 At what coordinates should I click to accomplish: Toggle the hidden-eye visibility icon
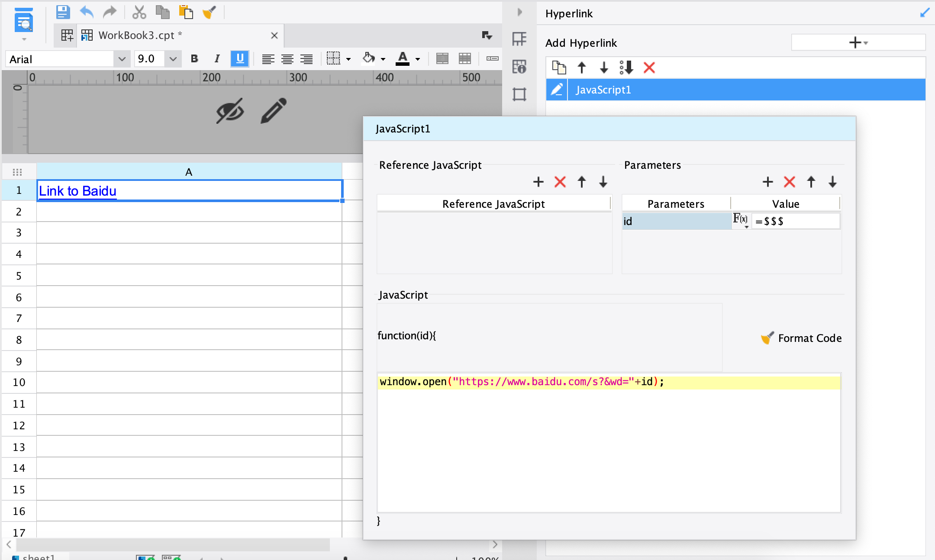[230, 111]
